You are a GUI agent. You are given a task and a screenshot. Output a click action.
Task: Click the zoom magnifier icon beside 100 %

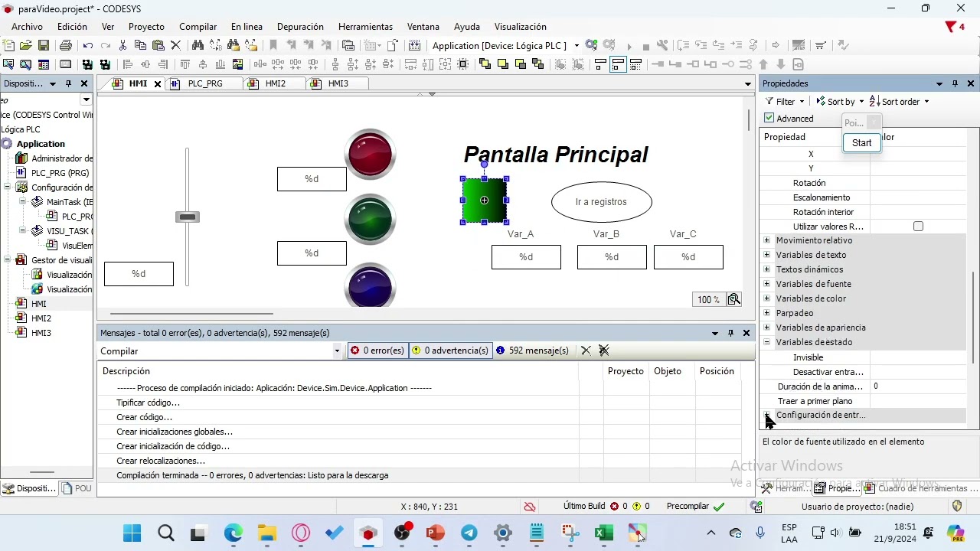pyautogui.click(x=733, y=299)
